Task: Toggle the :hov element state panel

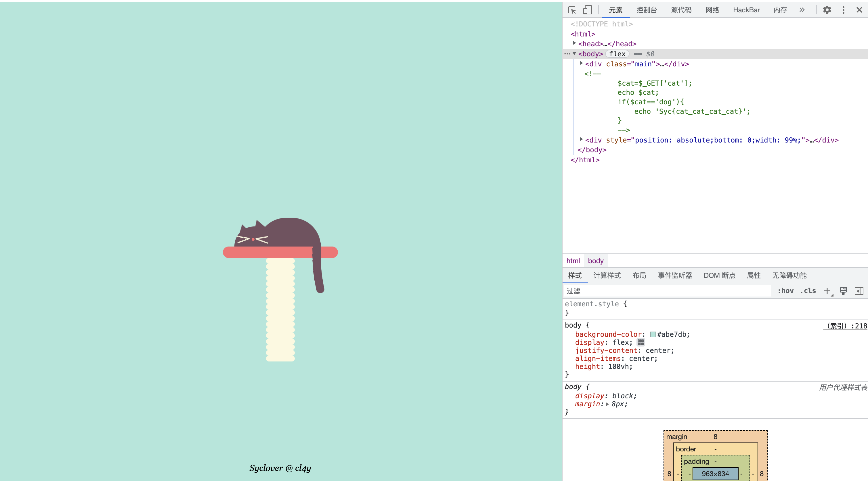Action: coord(785,291)
